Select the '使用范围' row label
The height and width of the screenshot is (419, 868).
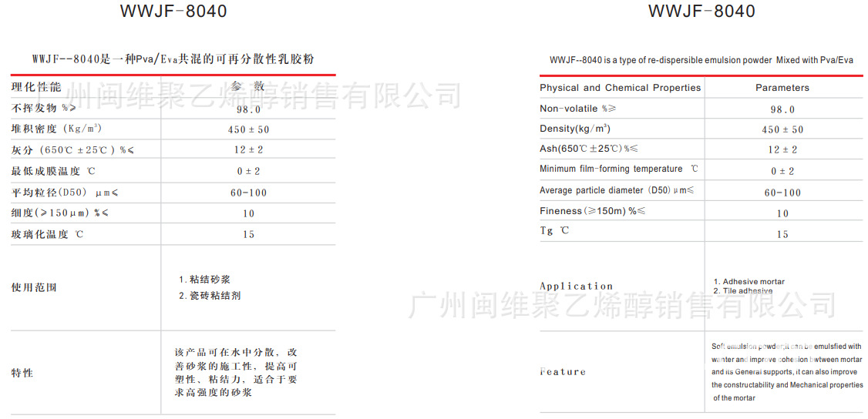click(x=34, y=288)
